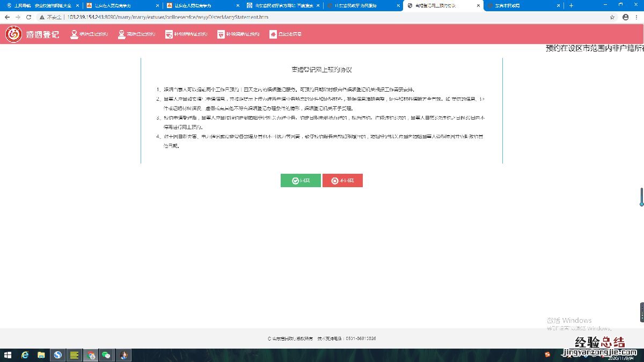Switch to the second browser tab
This screenshot has width=644, height=362.
tap(122, 5)
